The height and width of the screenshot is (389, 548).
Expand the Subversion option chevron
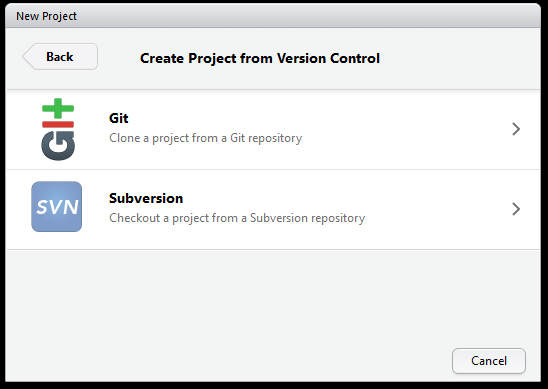click(516, 209)
